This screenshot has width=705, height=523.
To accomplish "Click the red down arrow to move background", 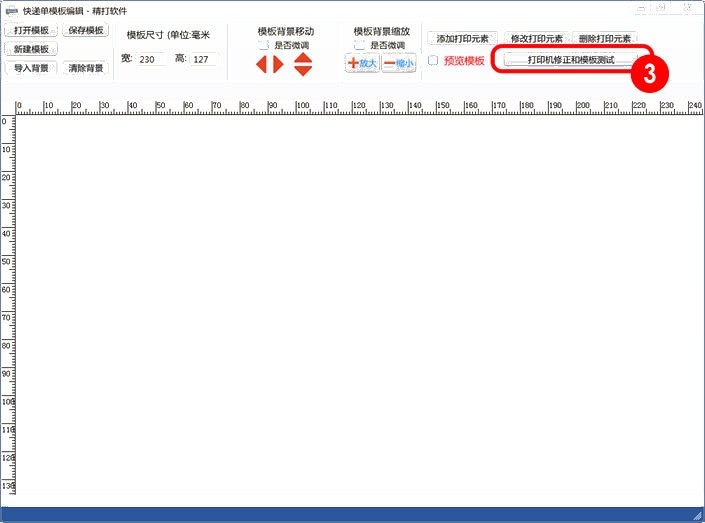I will pyautogui.click(x=302, y=70).
